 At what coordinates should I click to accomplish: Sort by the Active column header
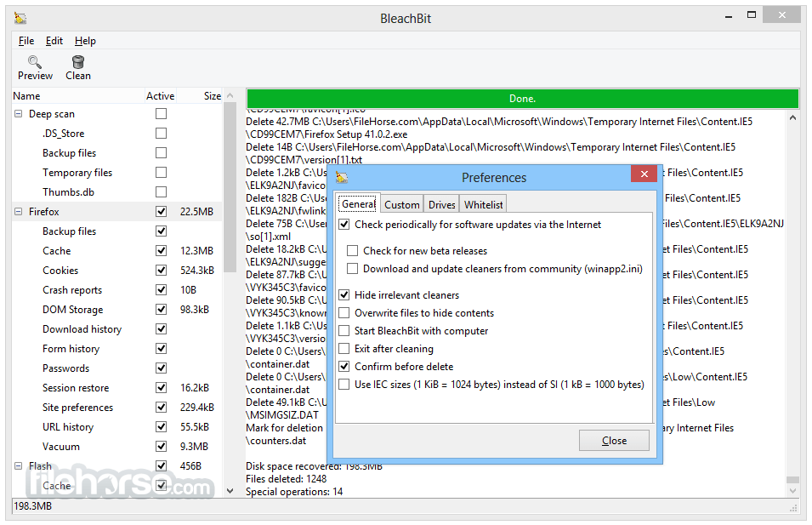(160, 96)
